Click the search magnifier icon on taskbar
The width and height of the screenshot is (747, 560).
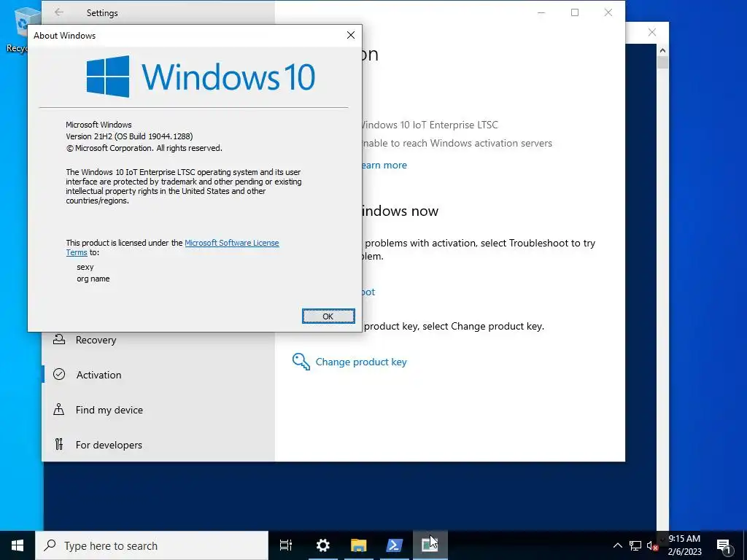[50, 545]
